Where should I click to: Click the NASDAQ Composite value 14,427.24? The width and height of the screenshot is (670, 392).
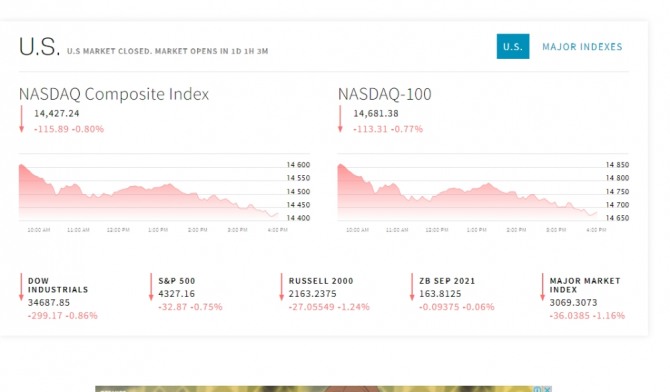click(x=57, y=114)
